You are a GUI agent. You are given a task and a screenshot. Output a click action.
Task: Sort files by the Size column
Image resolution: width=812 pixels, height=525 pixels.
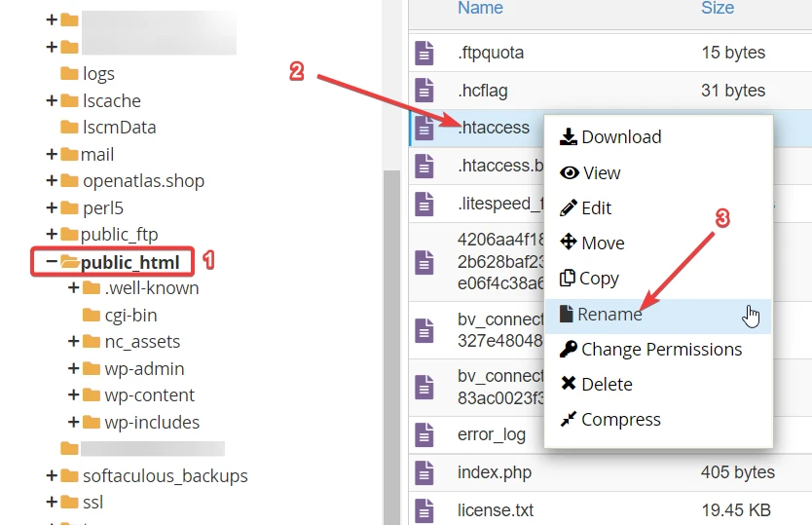[718, 8]
